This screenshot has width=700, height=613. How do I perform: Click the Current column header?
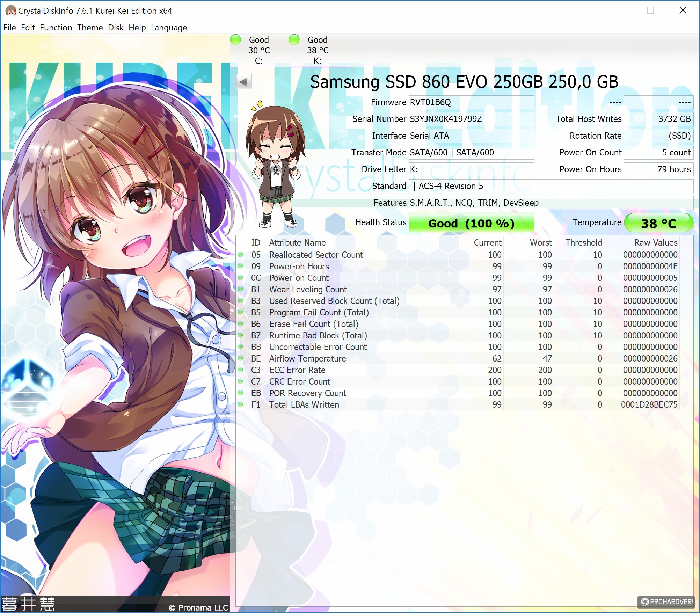(x=478, y=242)
